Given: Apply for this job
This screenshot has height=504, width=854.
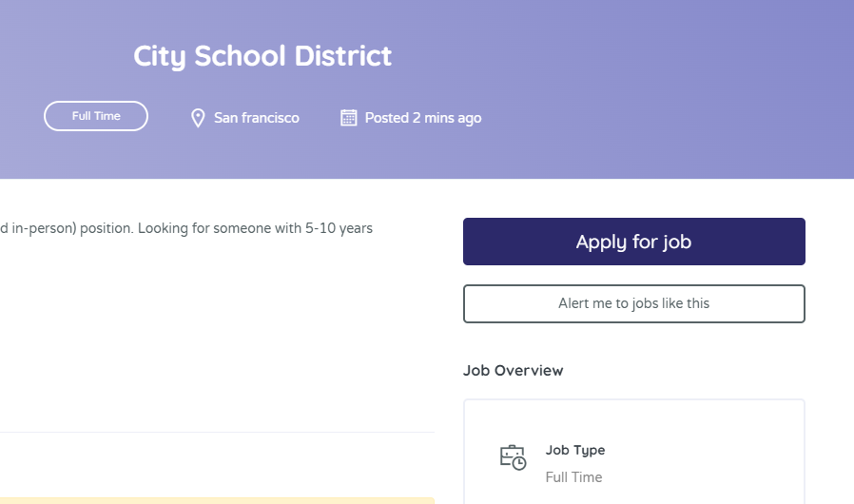Looking at the screenshot, I should [634, 242].
